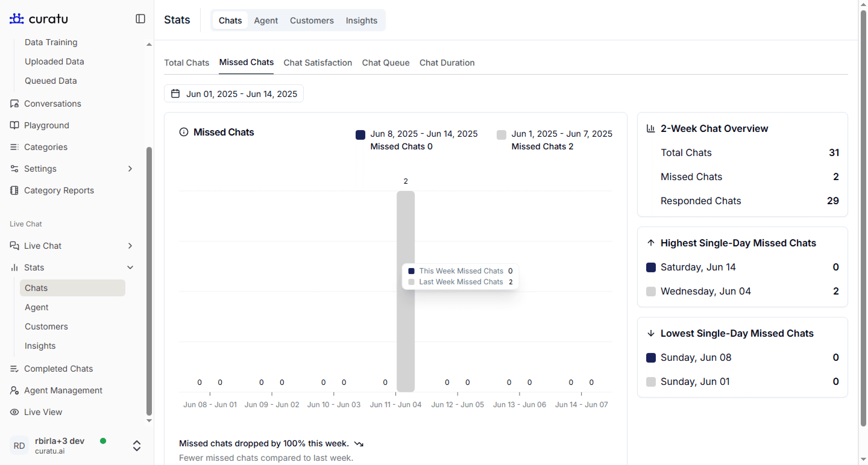Click the chart icon in 2-Week Overview
This screenshot has width=868, height=465.
[x=651, y=128]
